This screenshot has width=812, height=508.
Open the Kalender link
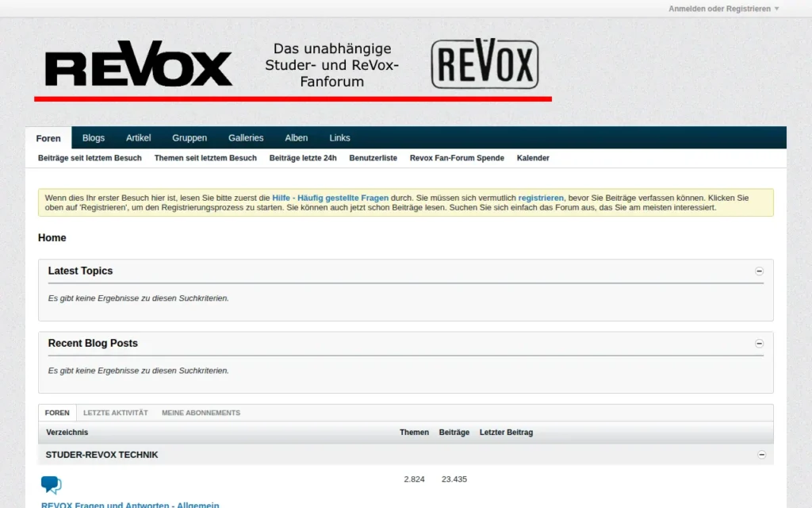[x=533, y=158]
